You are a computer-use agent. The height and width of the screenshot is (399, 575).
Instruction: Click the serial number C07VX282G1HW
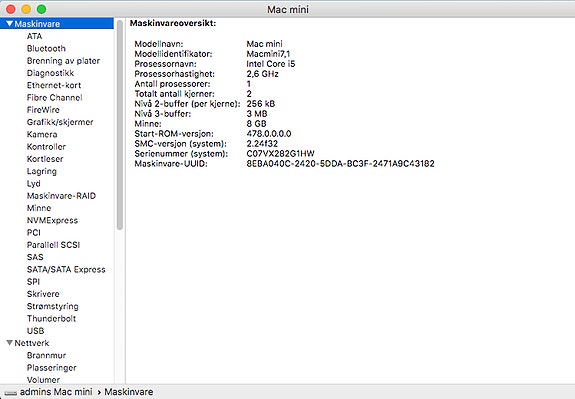tap(281, 154)
